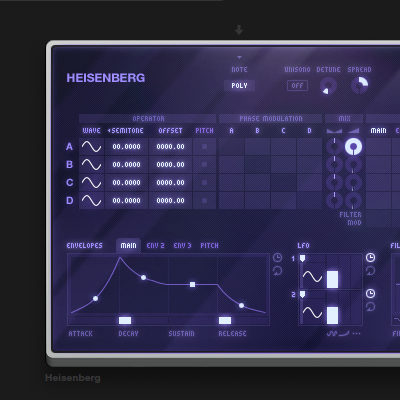This screenshot has width=400, height=400.
Task: Switch to the Env 2 envelope tab
Action: point(155,246)
